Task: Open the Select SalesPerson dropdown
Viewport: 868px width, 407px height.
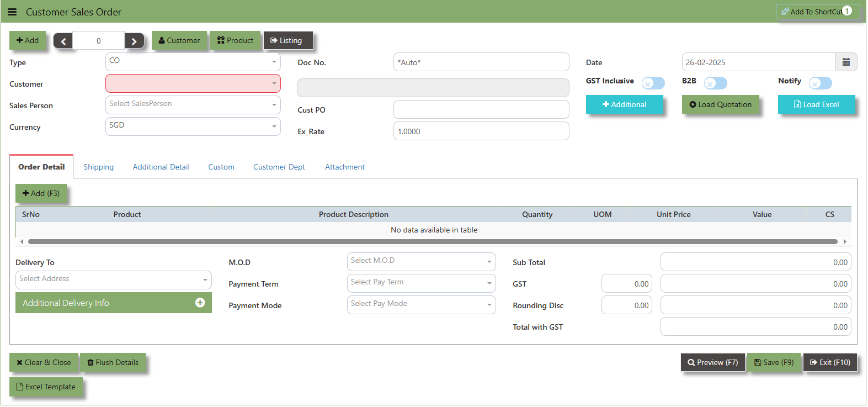Action: click(193, 104)
